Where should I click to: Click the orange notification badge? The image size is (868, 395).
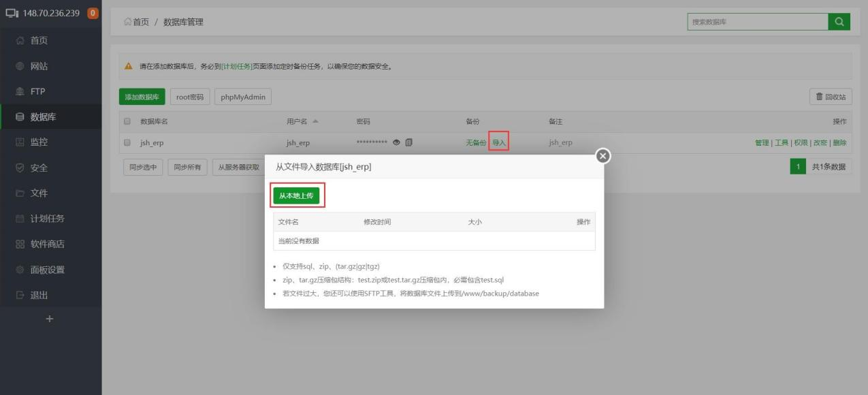[93, 14]
